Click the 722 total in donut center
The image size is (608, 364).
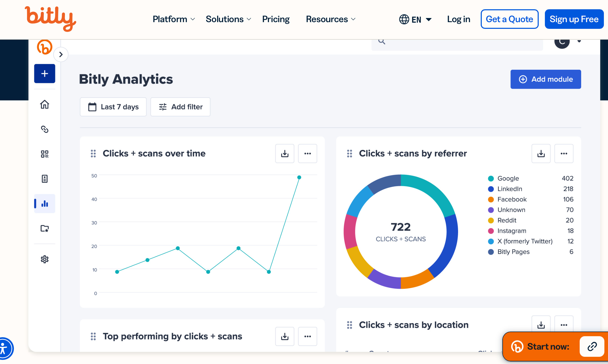(401, 227)
